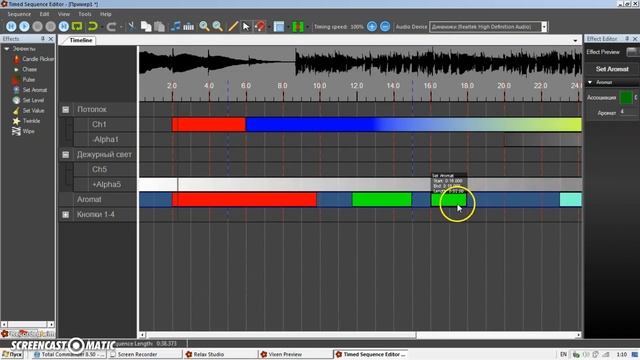The height and width of the screenshot is (360, 640).
Task: Decrease timing speed with minus button
Action: [385, 27]
